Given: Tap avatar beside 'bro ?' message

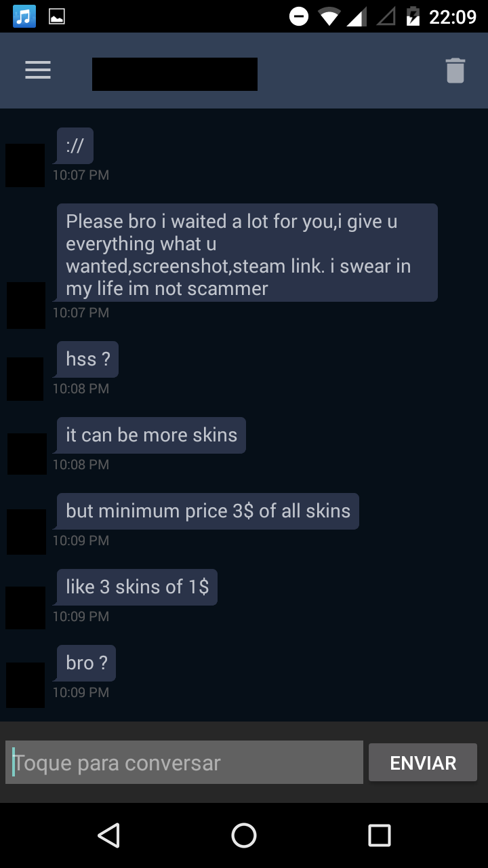Looking at the screenshot, I should (x=25, y=686).
